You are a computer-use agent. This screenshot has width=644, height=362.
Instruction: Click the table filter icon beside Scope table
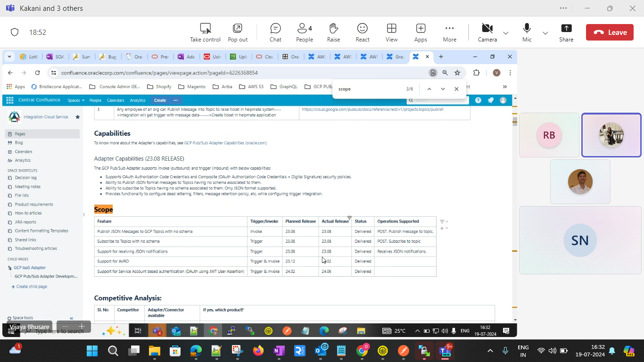[442, 221]
